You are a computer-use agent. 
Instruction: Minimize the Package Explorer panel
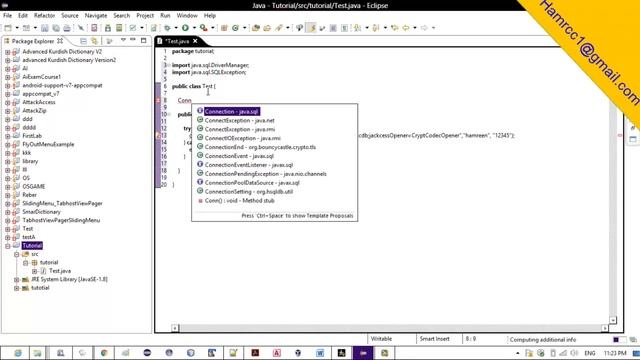[x=133, y=40]
